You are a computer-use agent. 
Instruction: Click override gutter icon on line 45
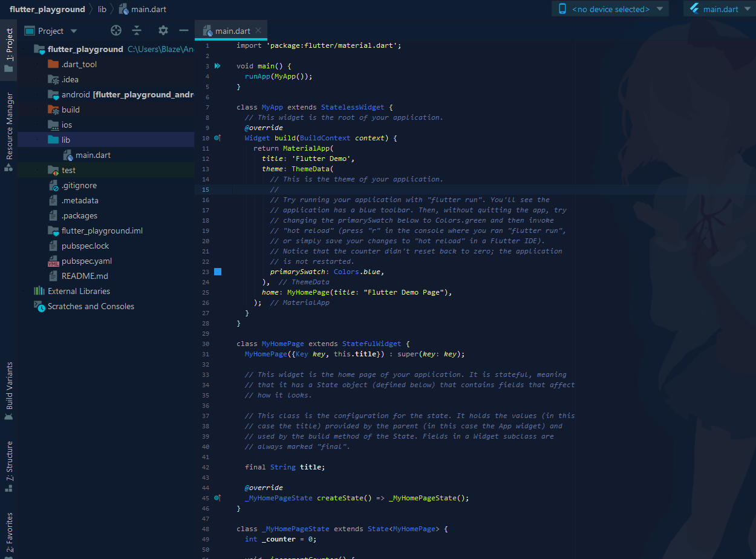[x=218, y=498]
